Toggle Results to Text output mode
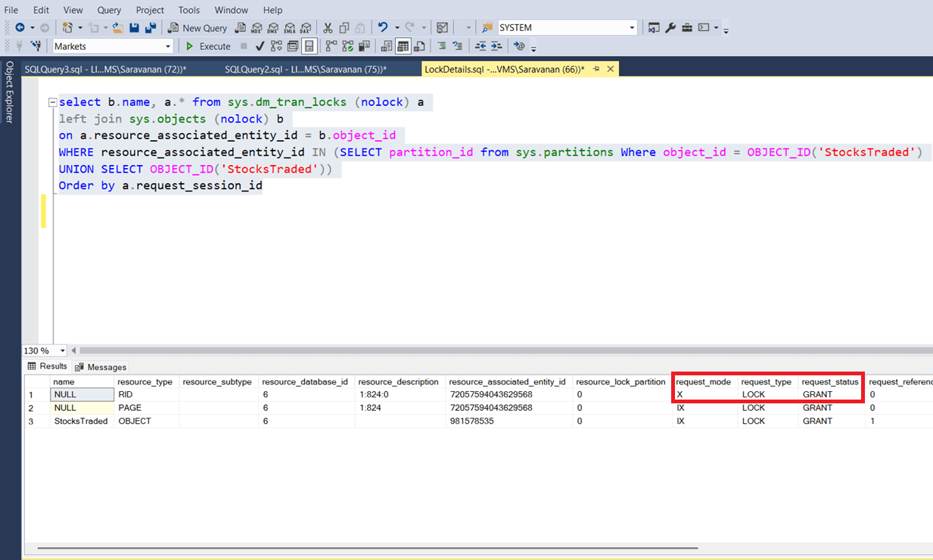The width and height of the screenshot is (933, 560). pyautogui.click(x=387, y=46)
